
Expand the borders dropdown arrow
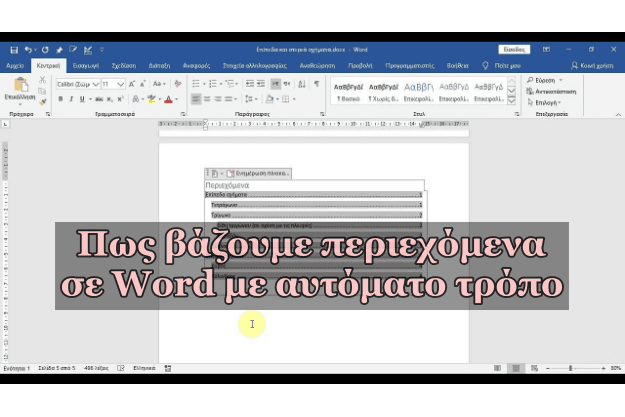click(x=294, y=99)
